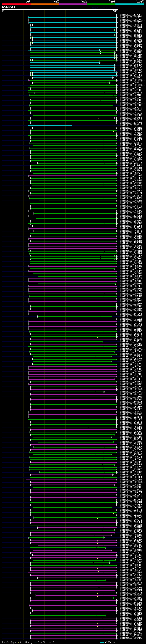The height and width of the screenshot is (644, 146).
Task: Select hit label UniRef100_P55880
Action: pyautogui.click(x=131, y=266)
